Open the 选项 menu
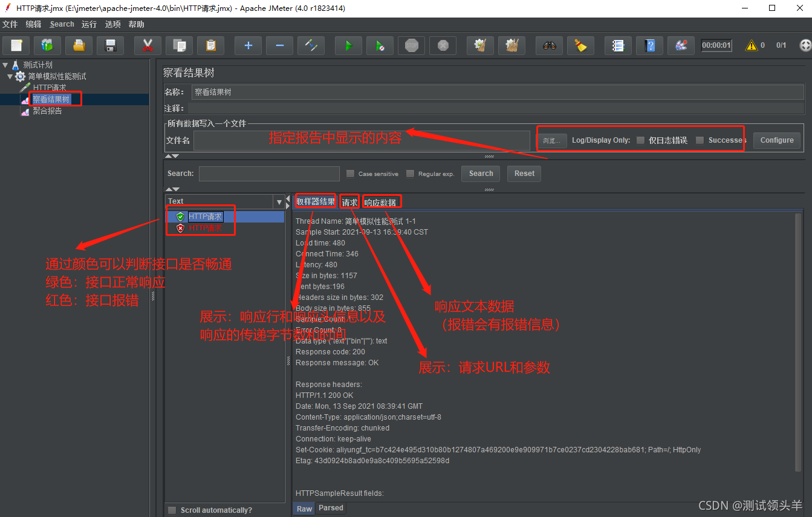The image size is (812, 517). tap(112, 24)
